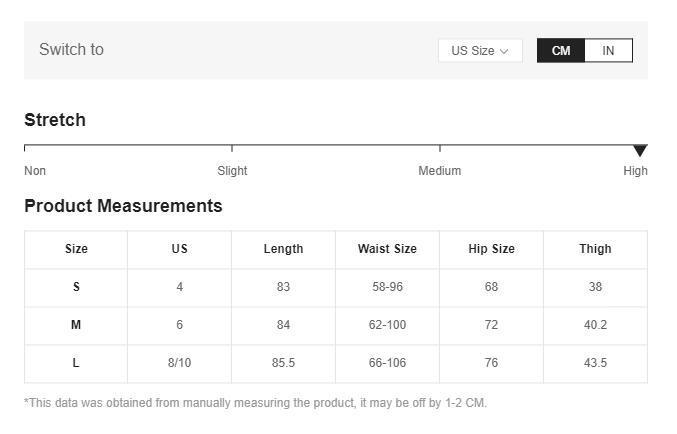Click the US Size dropdown chevron
677x434 pixels.
pyautogui.click(x=504, y=51)
